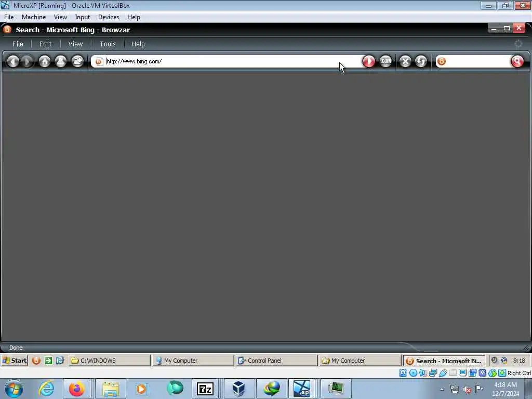Click the host clock showing 4:18 AM
532x399 pixels.
coord(506,389)
